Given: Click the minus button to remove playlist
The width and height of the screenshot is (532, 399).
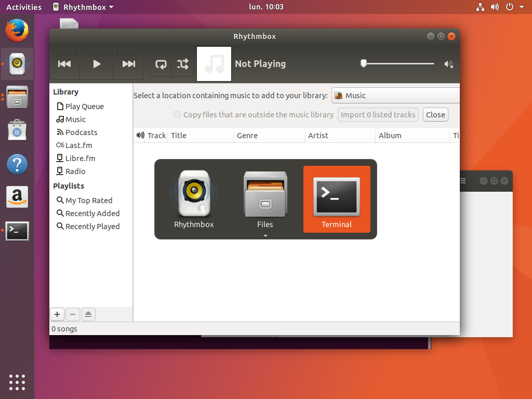Looking at the screenshot, I should tap(73, 314).
